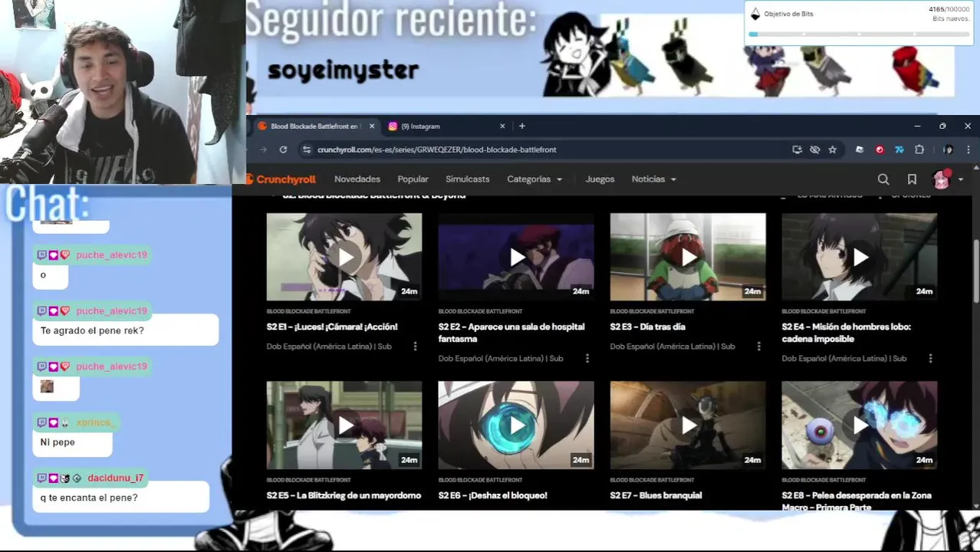Reload the Crunchyroll page
Viewport: 980px width, 552px height.
coord(283,149)
